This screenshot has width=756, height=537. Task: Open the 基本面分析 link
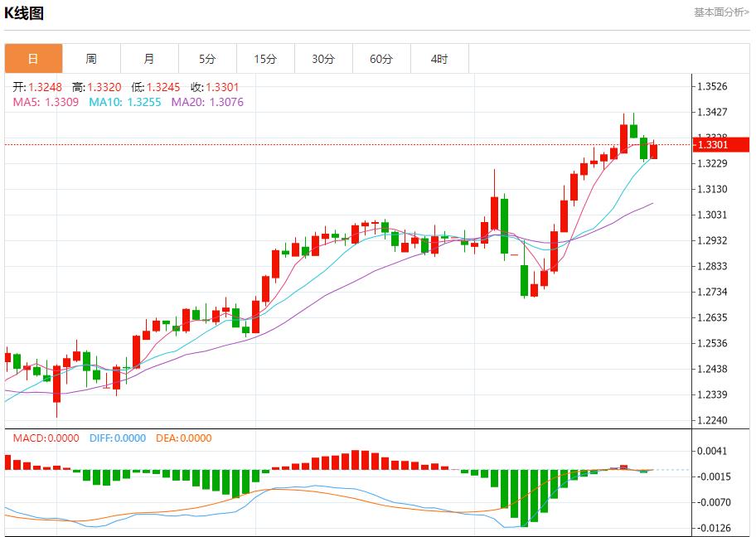point(720,12)
